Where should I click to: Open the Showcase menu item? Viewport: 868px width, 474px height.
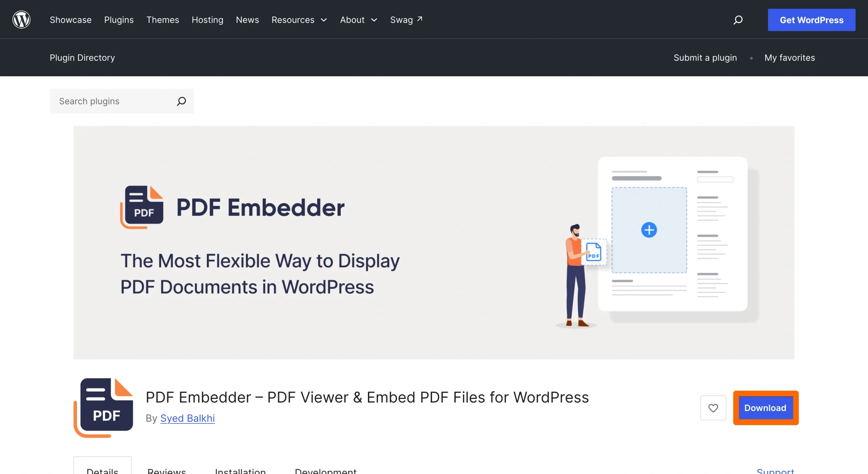(x=71, y=20)
